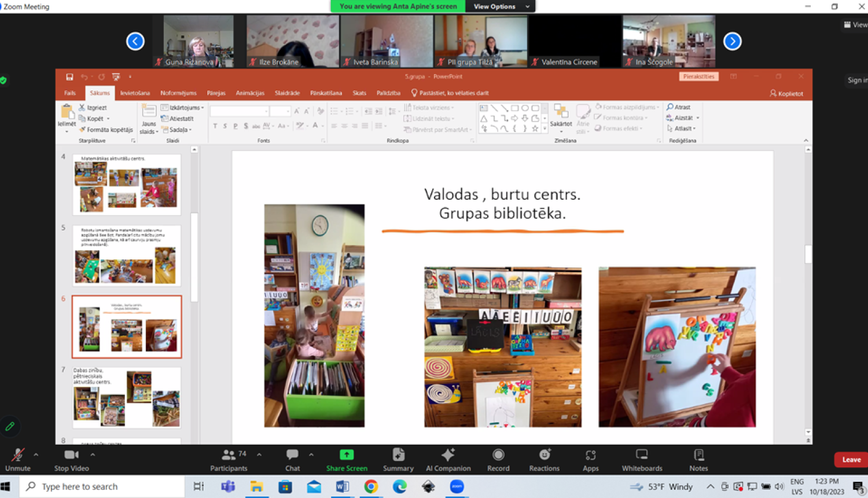Open Microsoft Word from taskbar

click(x=342, y=486)
